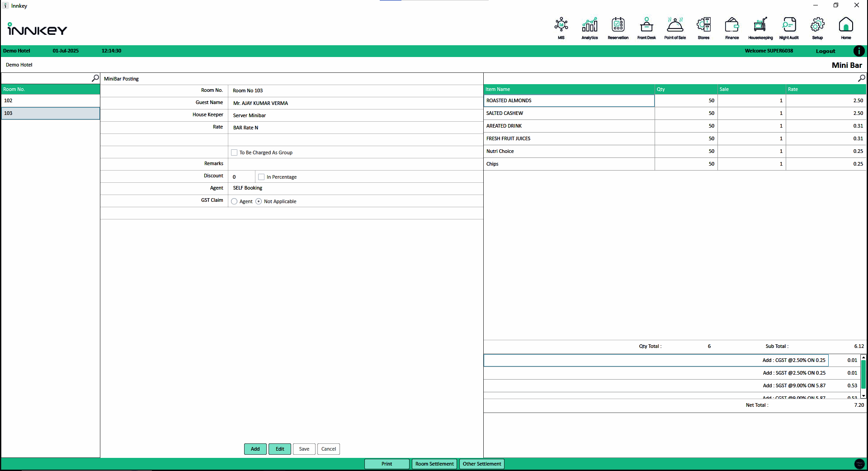Click the info icon beside Logout
This screenshot has width=868, height=471.
859,51
